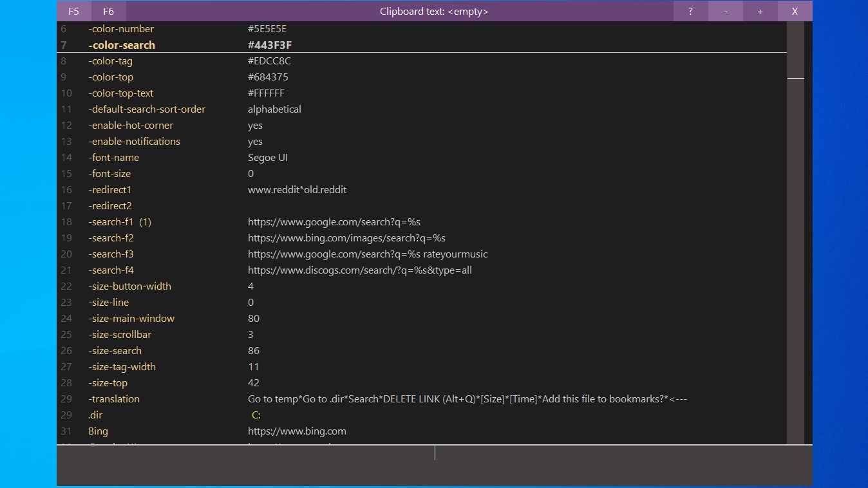
Task: Click the F5 button in title bar
Action: coord(73,11)
